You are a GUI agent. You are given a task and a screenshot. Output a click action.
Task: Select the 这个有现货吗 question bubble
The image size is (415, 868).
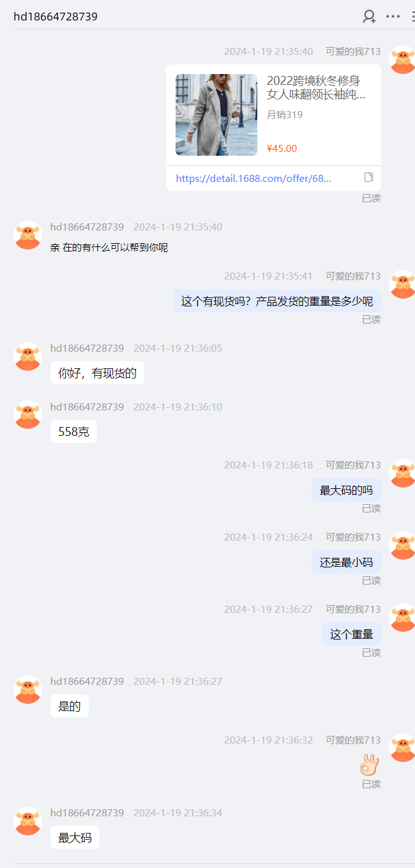tap(277, 301)
